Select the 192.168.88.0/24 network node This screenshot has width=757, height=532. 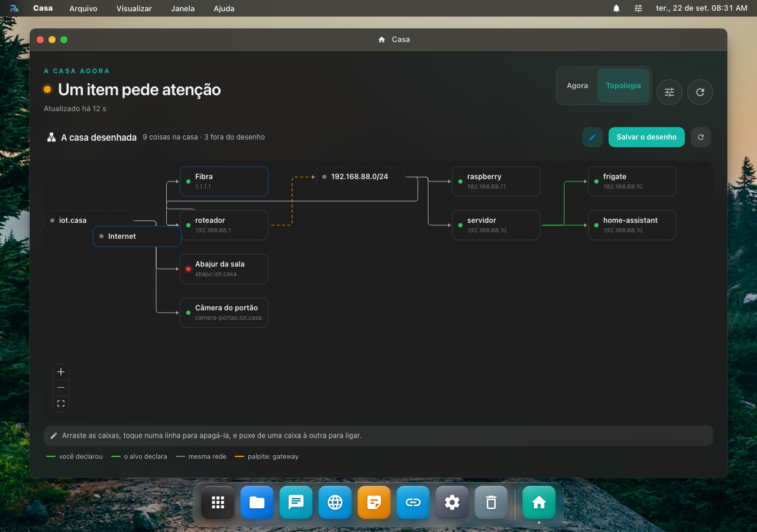pos(360,177)
